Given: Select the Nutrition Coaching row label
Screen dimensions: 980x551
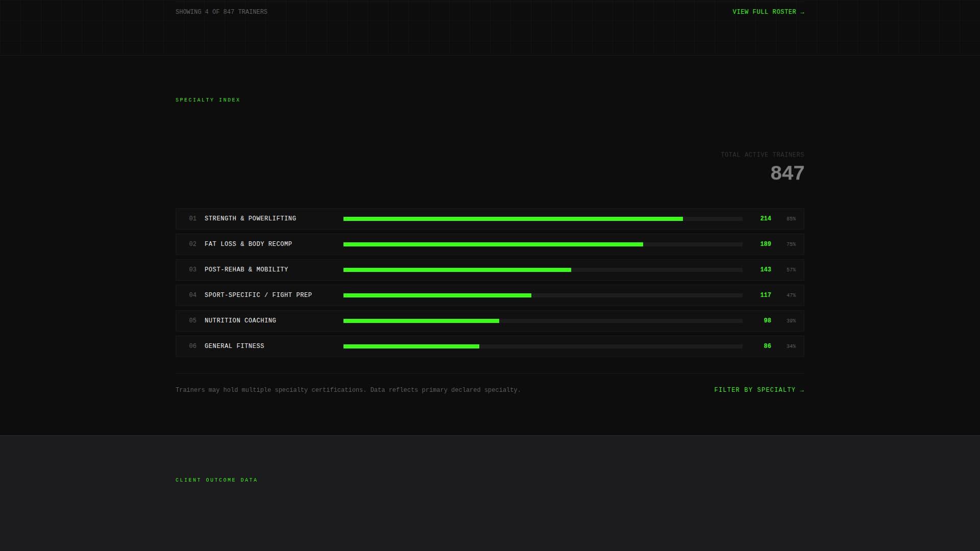Looking at the screenshot, I should tap(240, 320).
